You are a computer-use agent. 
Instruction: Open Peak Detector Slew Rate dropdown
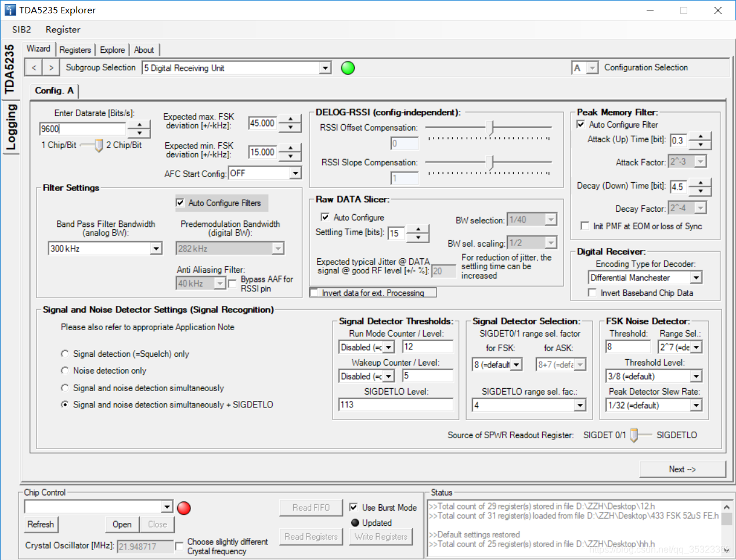click(696, 405)
